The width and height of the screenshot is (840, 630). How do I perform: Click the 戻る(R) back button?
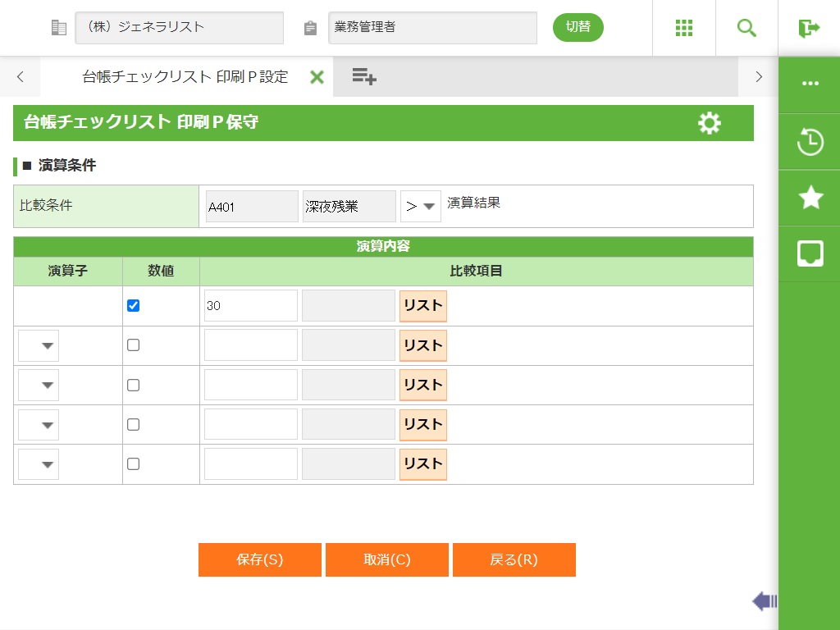tap(514, 559)
